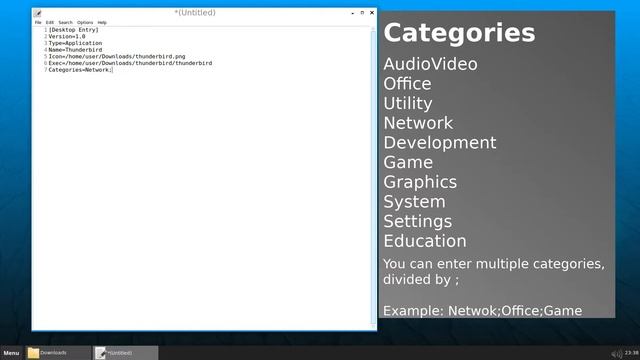
Task: Click the line 'Name=Thunderbird'
Action: 75,50
